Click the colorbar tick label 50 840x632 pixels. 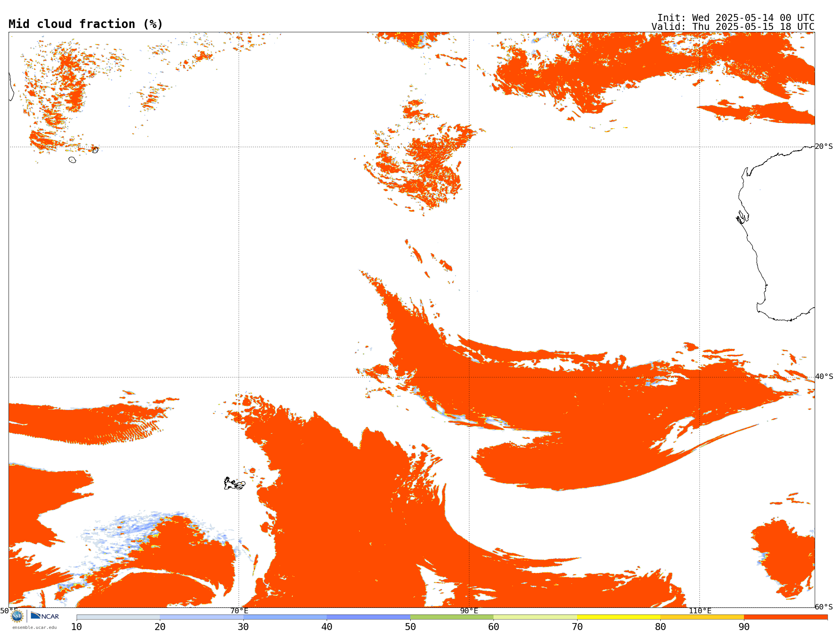(x=410, y=627)
